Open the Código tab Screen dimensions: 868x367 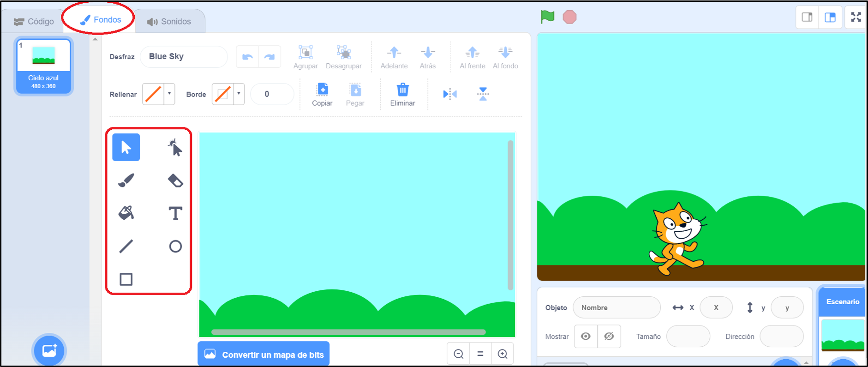34,22
